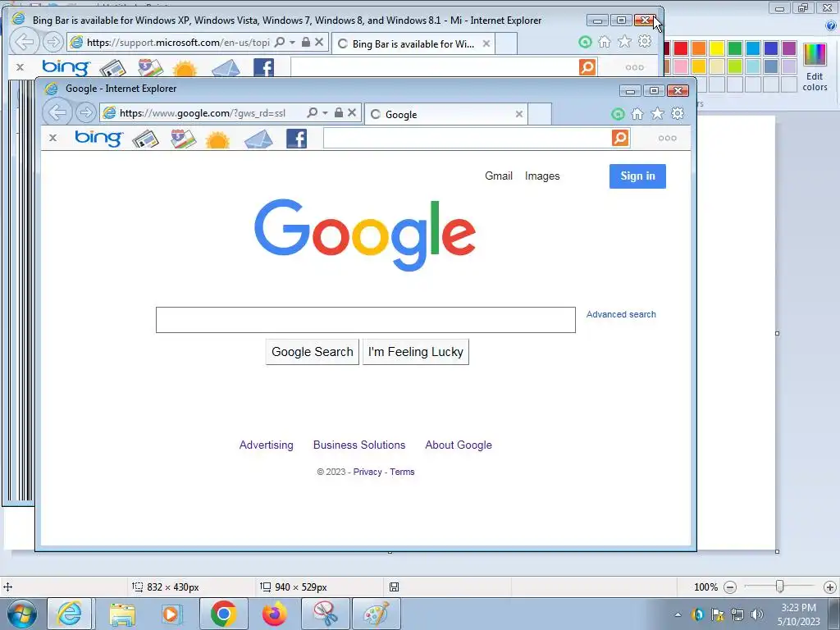
Task: Open favorites star in Bing Bar support window
Action: pyautogui.click(x=624, y=41)
